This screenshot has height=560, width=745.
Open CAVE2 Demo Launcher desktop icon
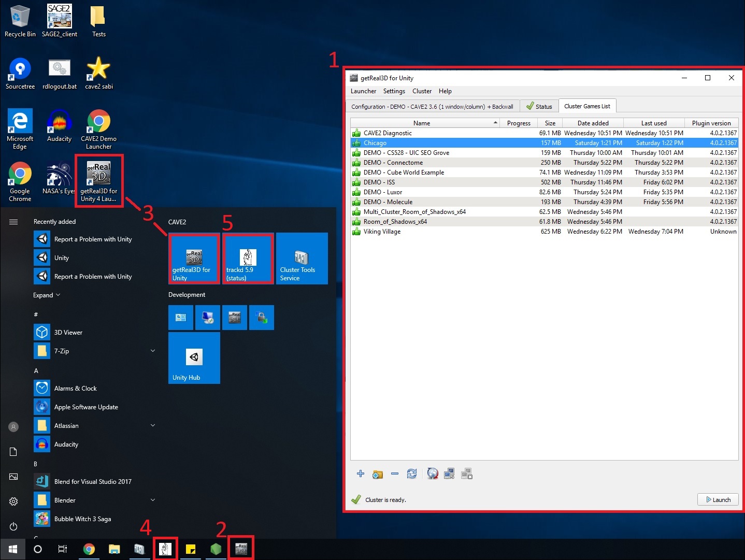click(98, 129)
